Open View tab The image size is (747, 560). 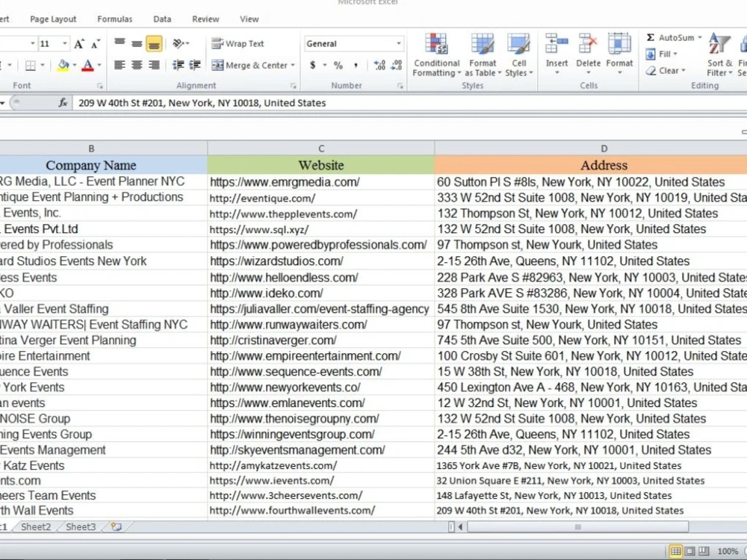click(x=249, y=19)
